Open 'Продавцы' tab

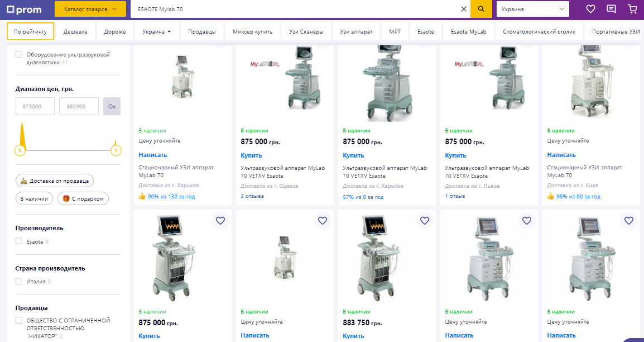pos(201,32)
